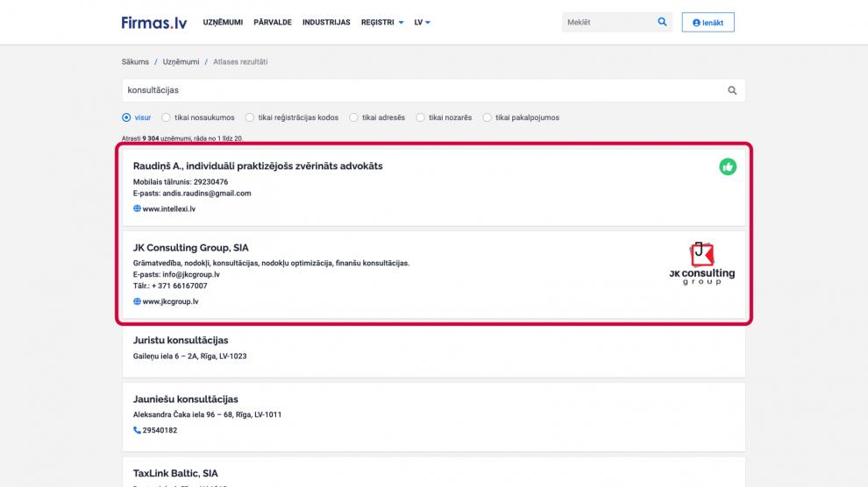The width and height of the screenshot is (868, 487).
Task: Open the 'Juristu konsultācijas' company link
Action: tap(181, 340)
